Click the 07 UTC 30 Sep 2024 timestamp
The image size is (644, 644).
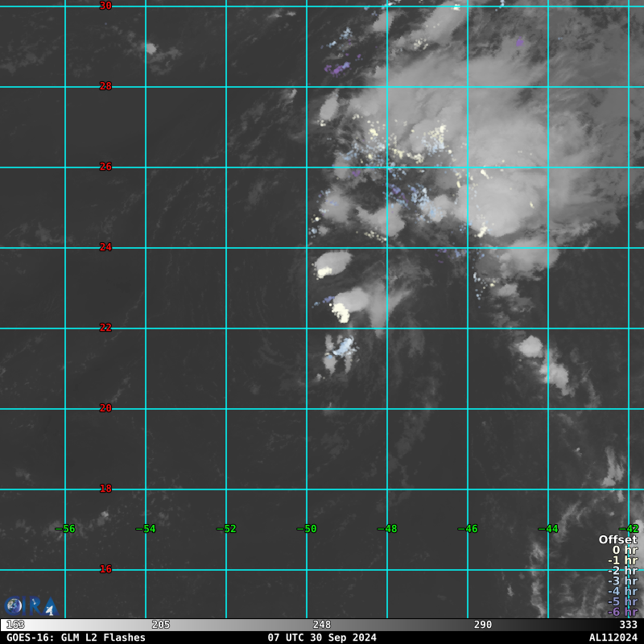322,638
